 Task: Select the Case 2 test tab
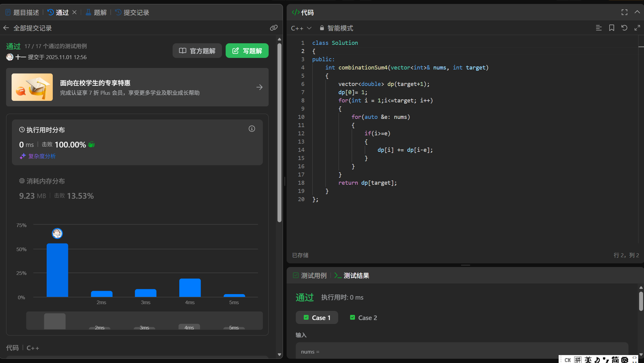pyautogui.click(x=363, y=318)
